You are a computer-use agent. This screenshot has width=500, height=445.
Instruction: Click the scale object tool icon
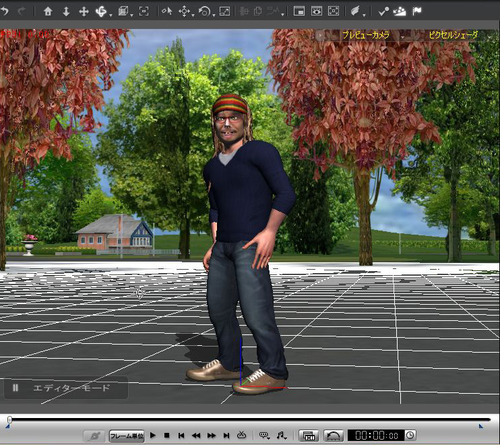pos(225,12)
